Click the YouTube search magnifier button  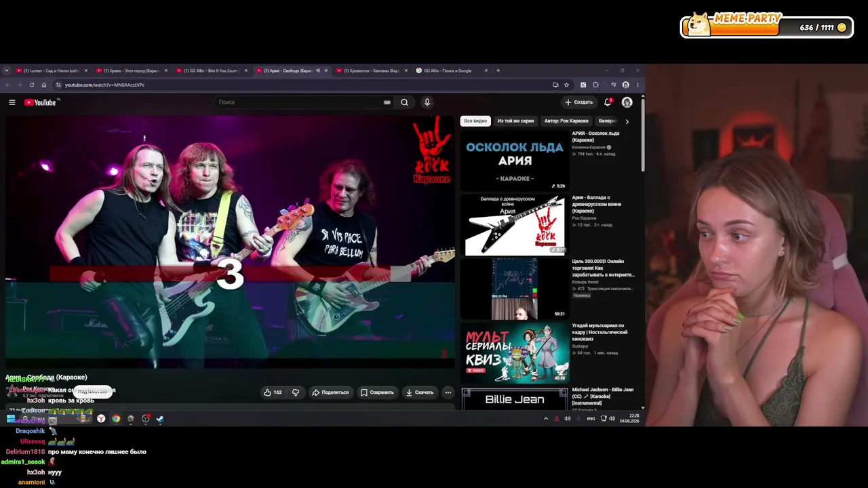404,102
